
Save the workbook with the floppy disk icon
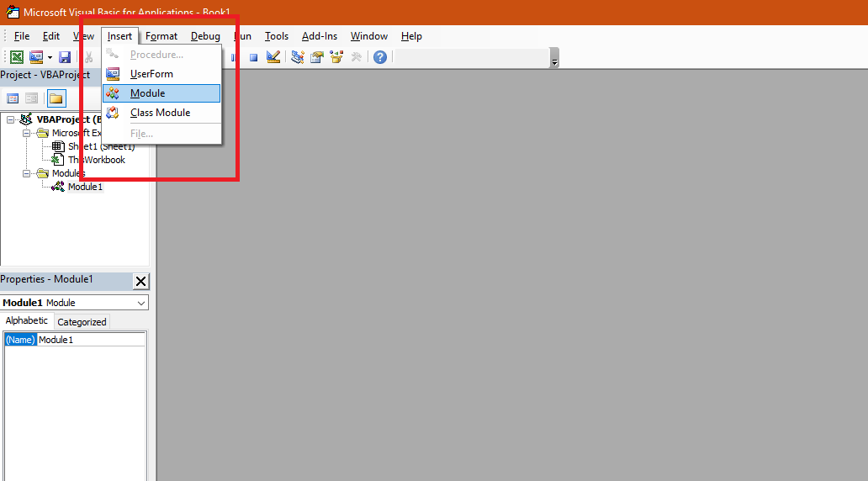point(65,57)
